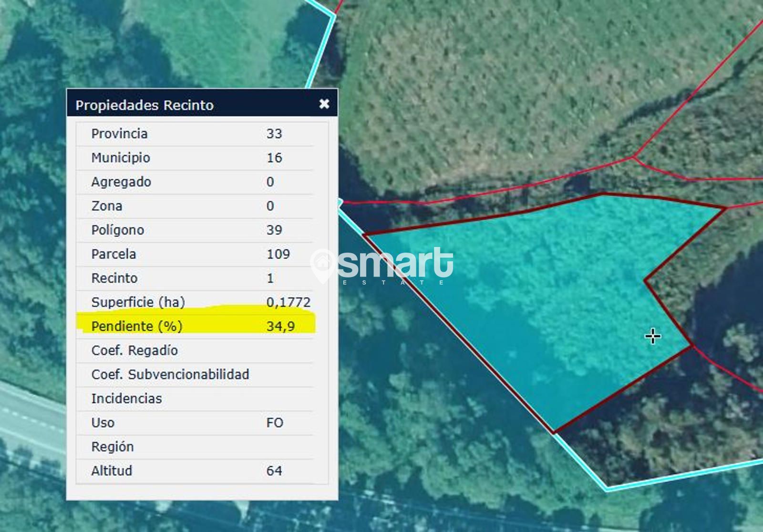Click the Uso value FO

point(275,423)
